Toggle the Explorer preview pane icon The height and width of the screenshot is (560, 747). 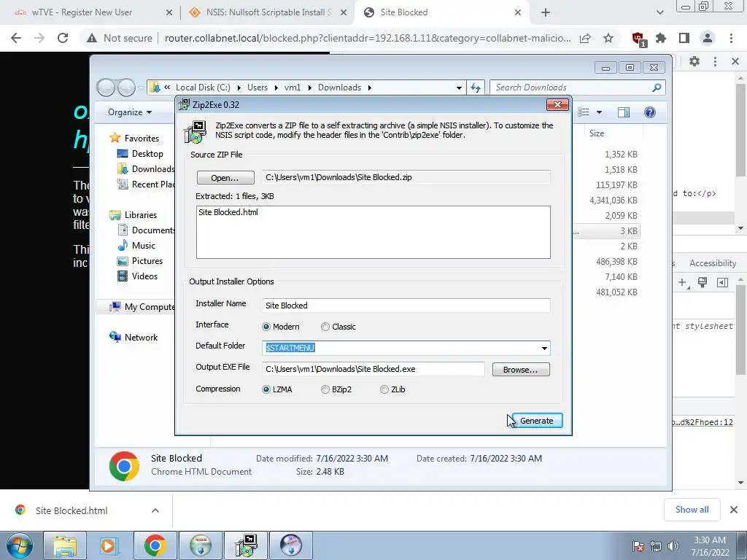tap(624, 112)
